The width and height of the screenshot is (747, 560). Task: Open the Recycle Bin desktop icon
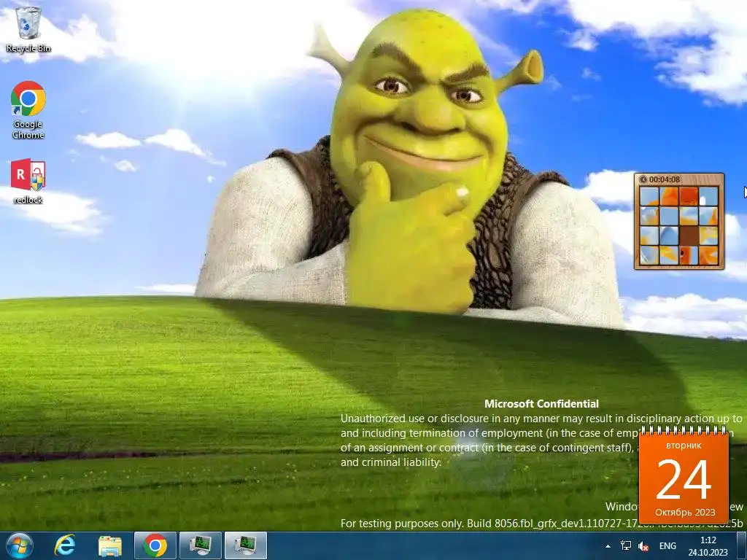pyautogui.click(x=28, y=29)
